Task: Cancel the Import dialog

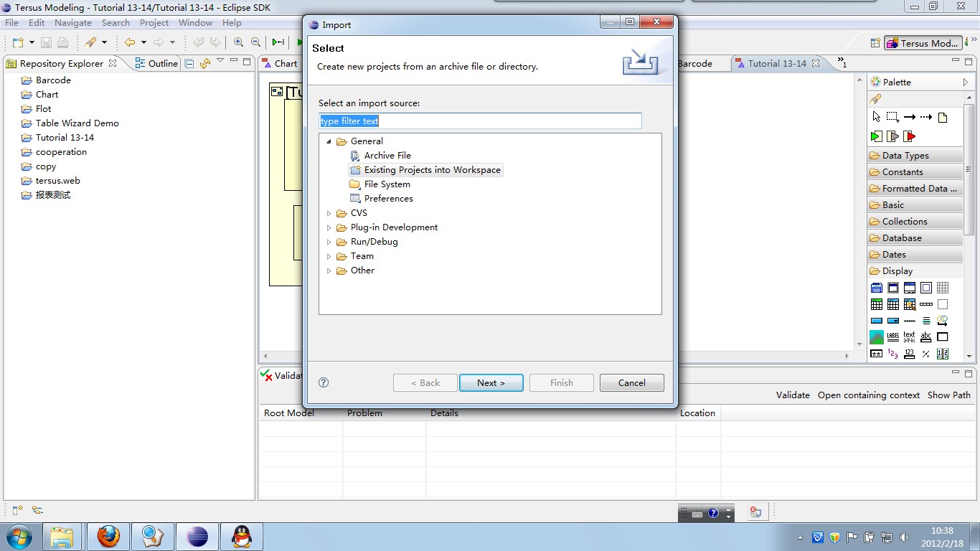Action: click(631, 382)
